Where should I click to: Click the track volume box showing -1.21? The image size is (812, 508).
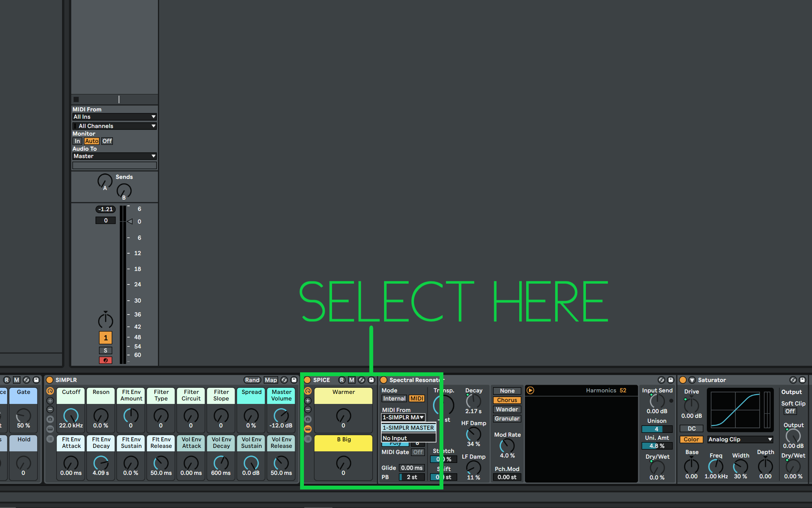[x=105, y=209]
